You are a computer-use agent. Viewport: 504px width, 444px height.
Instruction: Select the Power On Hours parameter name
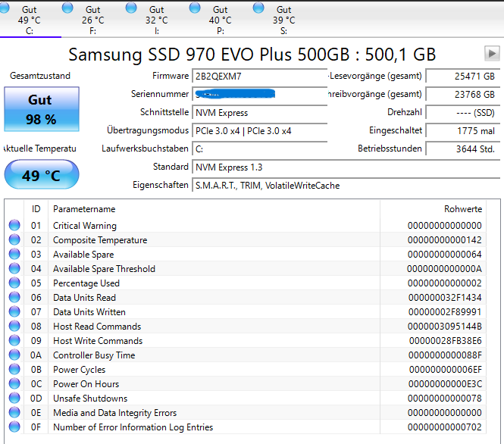click(86, 384)
